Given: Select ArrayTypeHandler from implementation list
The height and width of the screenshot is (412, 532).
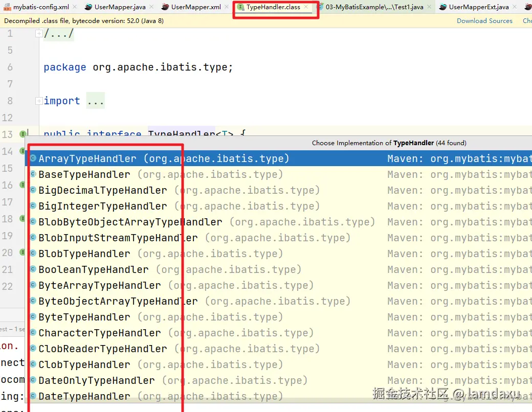Looking at the screenshot, I should click(x=279, y=158).
